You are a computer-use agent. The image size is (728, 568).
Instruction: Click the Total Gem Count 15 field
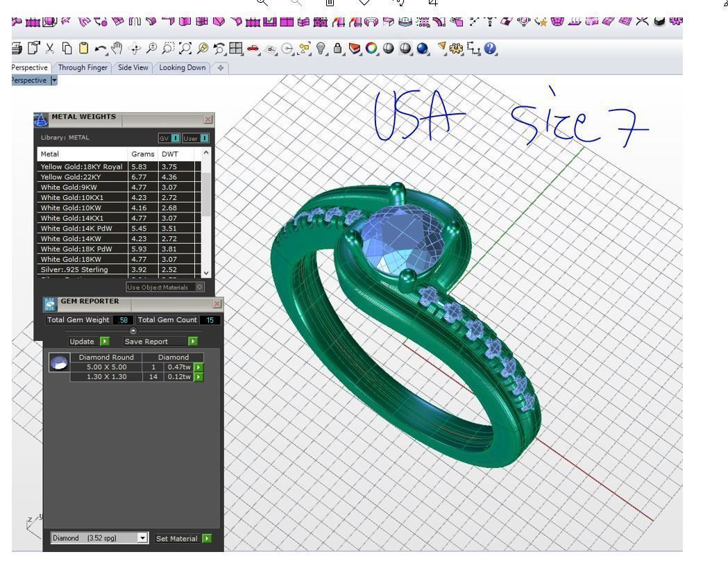pyautogui.click(x=210, y=320)
